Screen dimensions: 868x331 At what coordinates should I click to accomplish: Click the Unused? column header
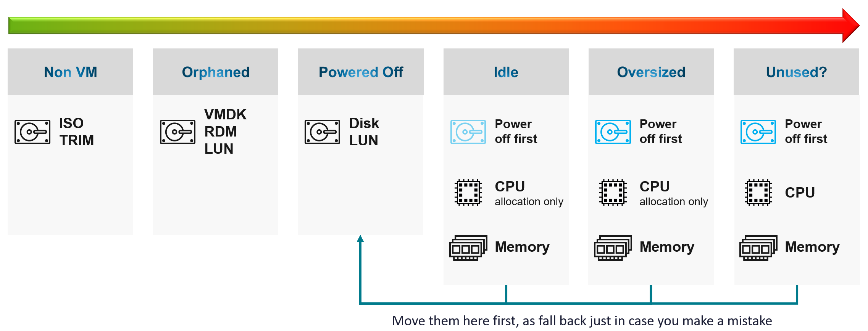point(796,72)
